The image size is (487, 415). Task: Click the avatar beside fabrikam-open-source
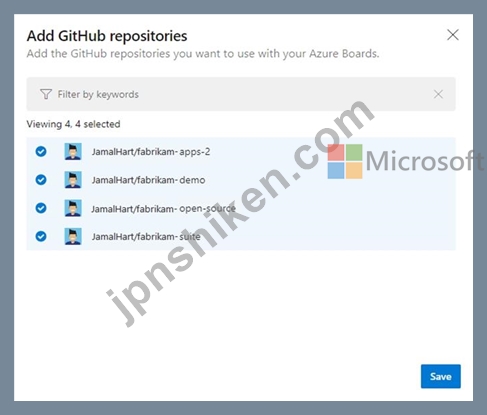[x=73, y=208]
